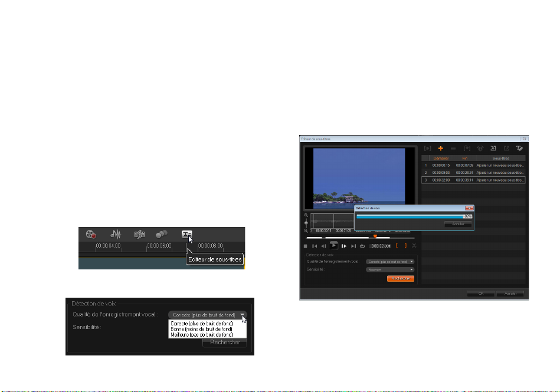
Task: Click the orange mark-in bracket
Action: [398, 246]
